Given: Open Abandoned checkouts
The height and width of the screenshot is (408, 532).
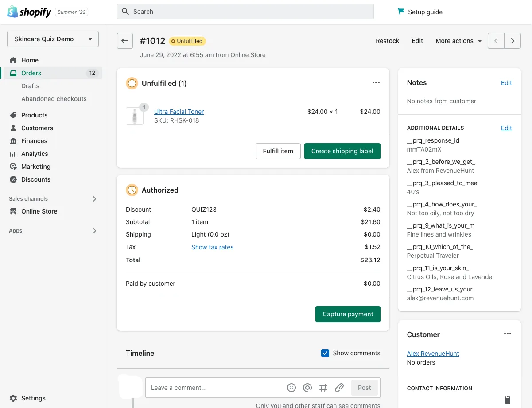Looking at the screenshot, I should click(54, 99).
